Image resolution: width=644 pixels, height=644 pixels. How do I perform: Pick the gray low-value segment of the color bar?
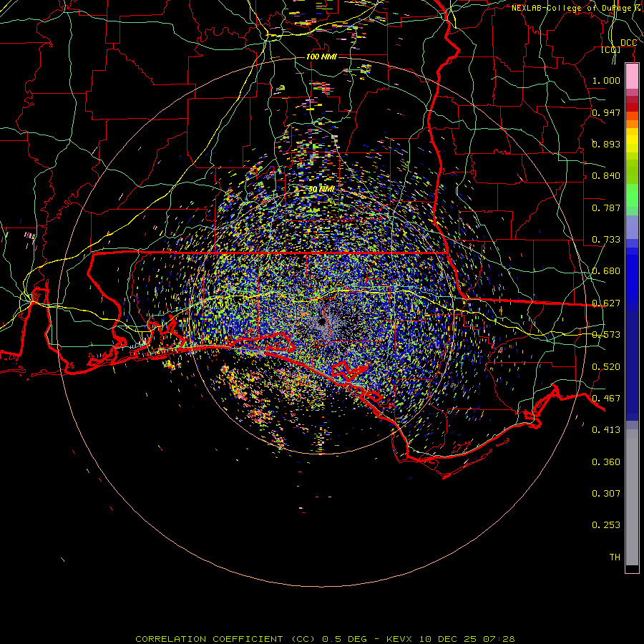(x=632, y=497)
